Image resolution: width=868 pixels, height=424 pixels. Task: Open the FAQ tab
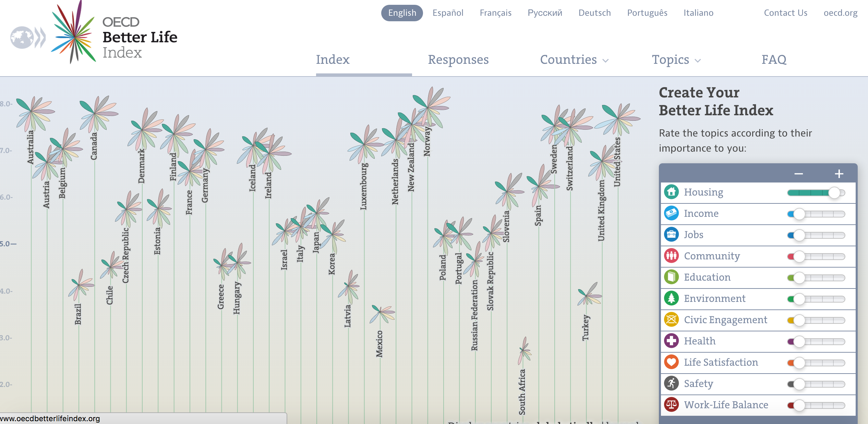coord(774,60)
